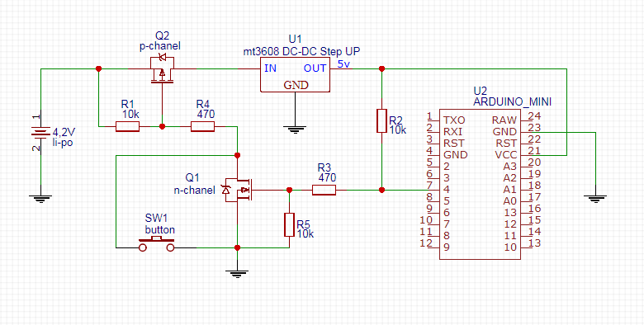Click pin 4 label on the Arduino

point(447,190)
